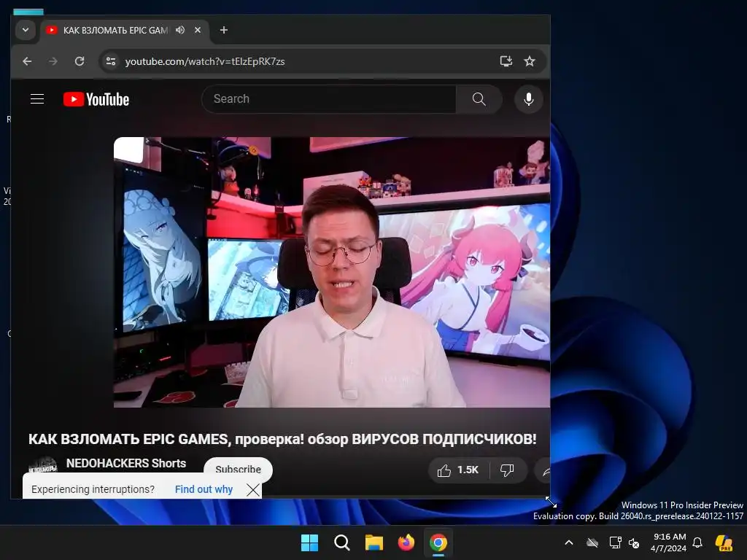The width and height of the screenshot is (747, 560).
Task: Mute the tab using the speaker icon
Action: (x=180, y=30)
